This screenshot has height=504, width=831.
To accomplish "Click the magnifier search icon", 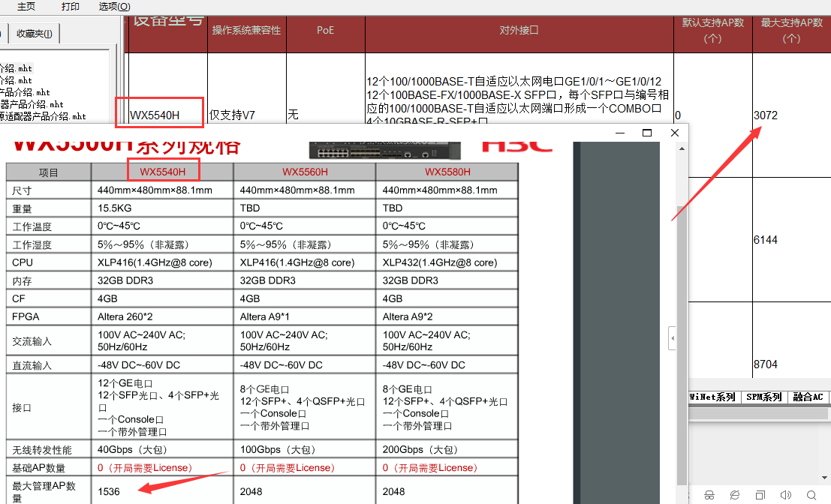I will click(x=811, y=495).
